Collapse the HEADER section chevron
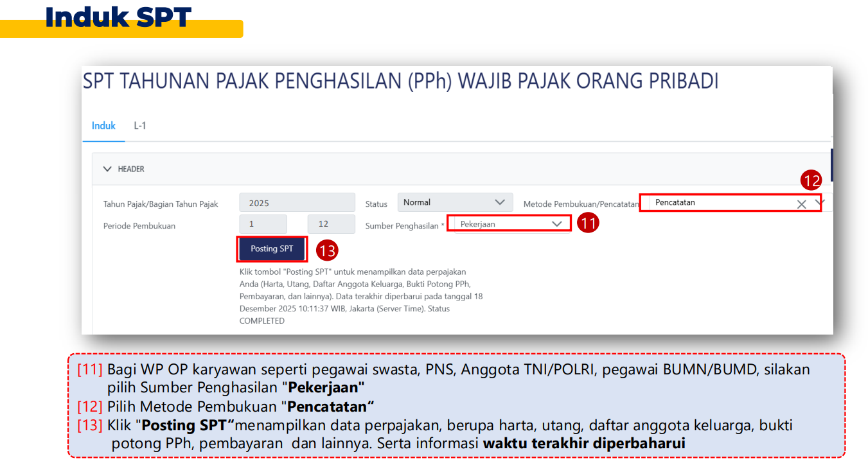Viewport: 868px width, 472px height. [x=107, y=169]
